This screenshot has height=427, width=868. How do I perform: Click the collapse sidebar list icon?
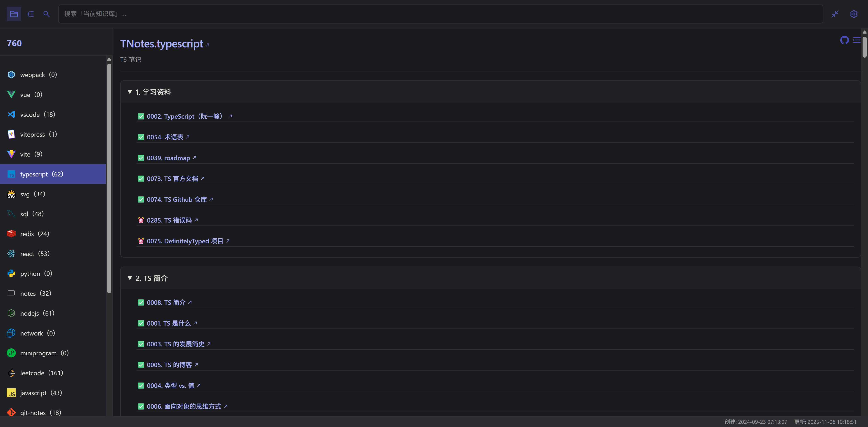pyautogui.click(x=30, y=14)
